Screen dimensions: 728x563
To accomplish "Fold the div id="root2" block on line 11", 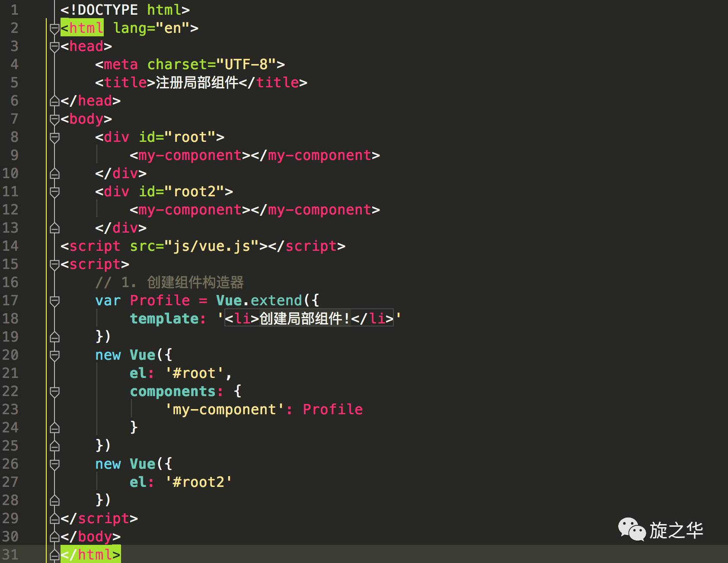I will tap(54, 192).
